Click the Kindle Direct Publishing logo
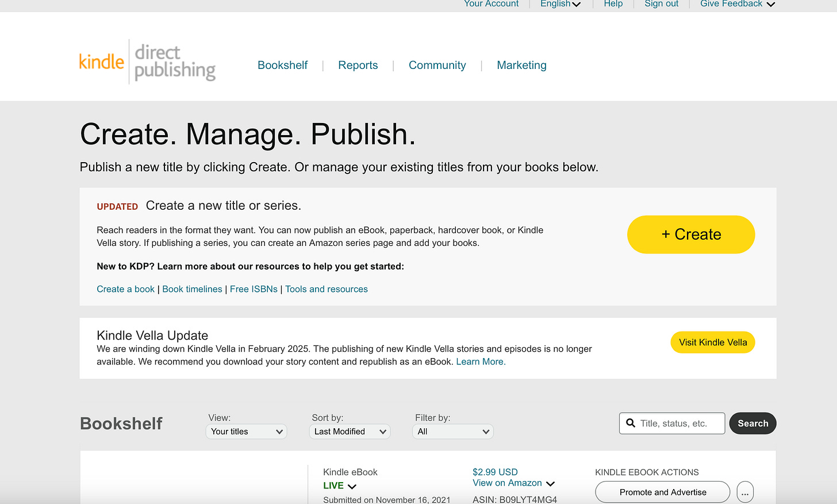Image resolution: width=837 pixels, height=504 pixels. pyautogui.click(x=147, y=62)
